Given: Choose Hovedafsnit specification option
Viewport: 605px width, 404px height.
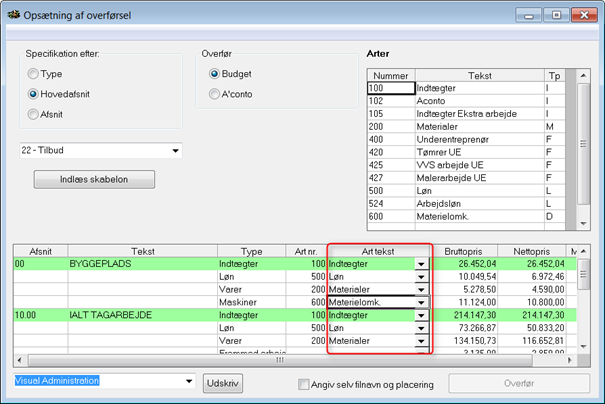Looking at the screenshot, I should pyautogui.click(x=34, y=94).
